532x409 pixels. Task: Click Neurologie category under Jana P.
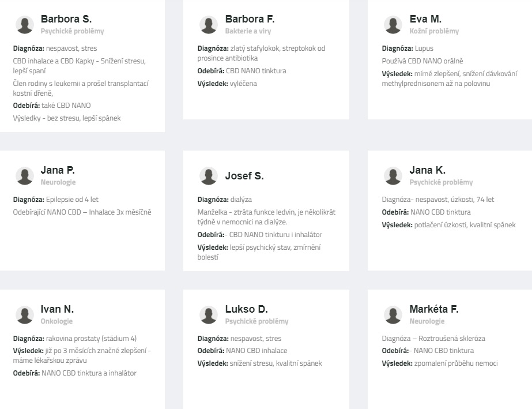[x=58, y=182]
